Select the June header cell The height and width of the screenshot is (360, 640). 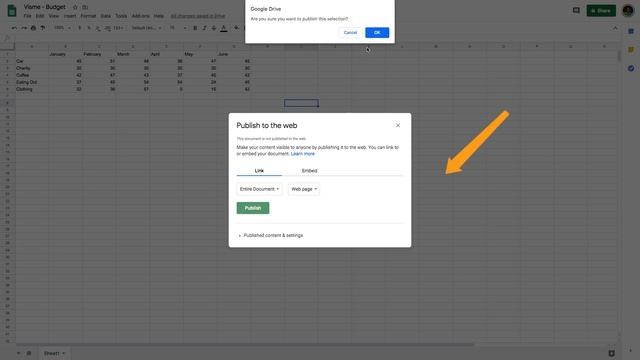pyautogui.click(x=234, y=54)
